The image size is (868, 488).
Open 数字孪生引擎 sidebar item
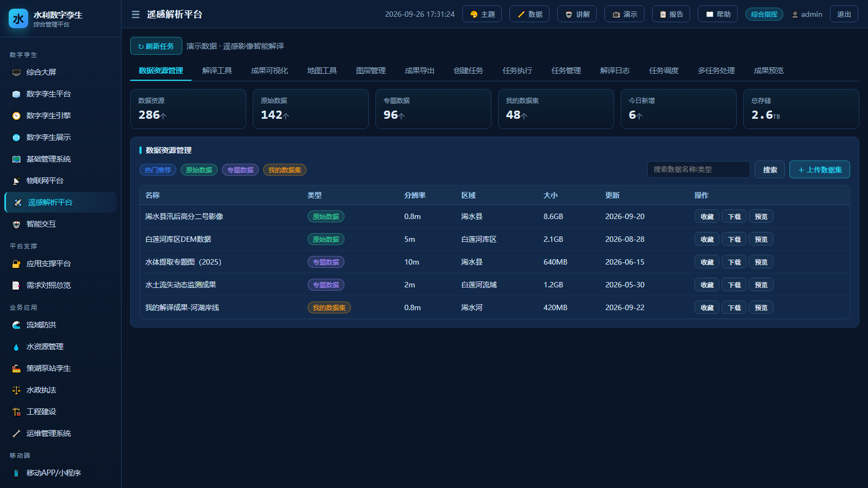(60, 115)
